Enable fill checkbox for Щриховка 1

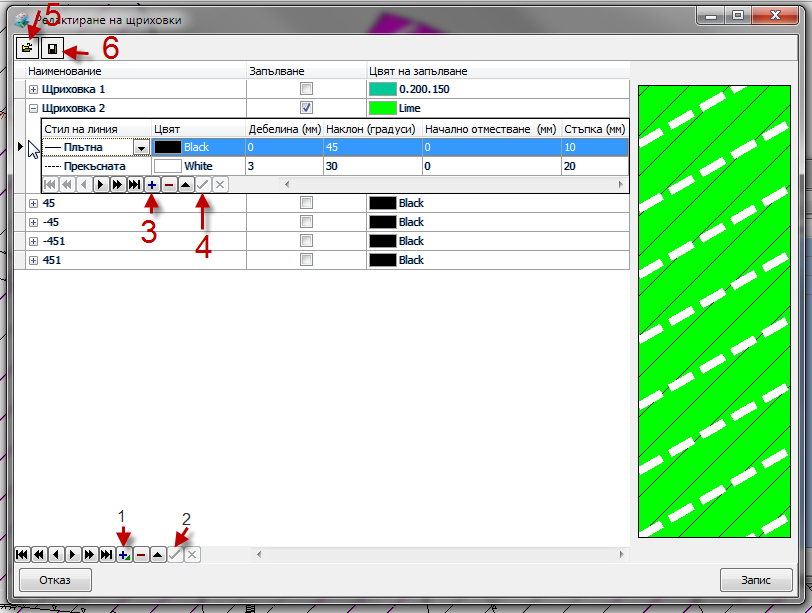[306, 89]
